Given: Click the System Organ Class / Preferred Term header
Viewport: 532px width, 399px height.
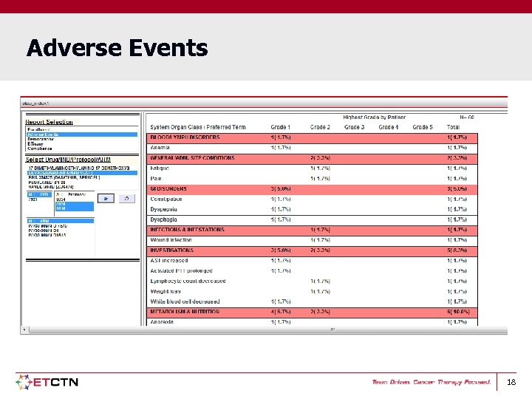Looking at the screenshot, I should (x=198, y=127).
